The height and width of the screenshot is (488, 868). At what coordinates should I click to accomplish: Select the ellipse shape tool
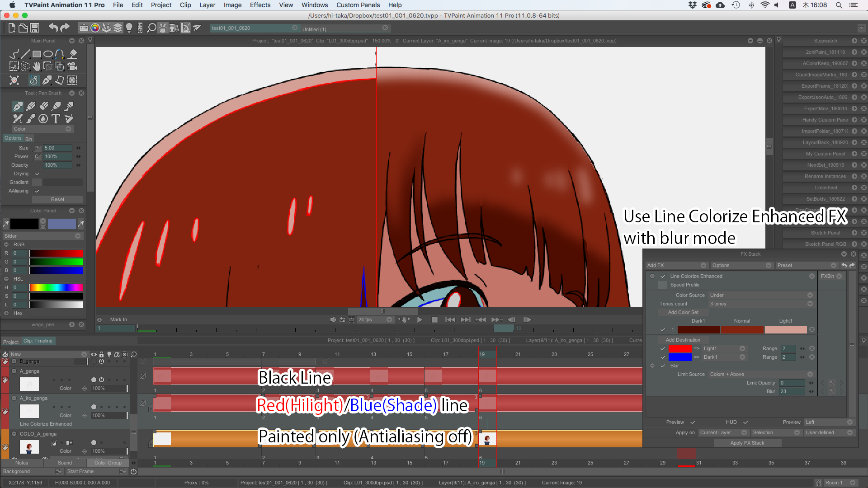[x=48, y=54]
